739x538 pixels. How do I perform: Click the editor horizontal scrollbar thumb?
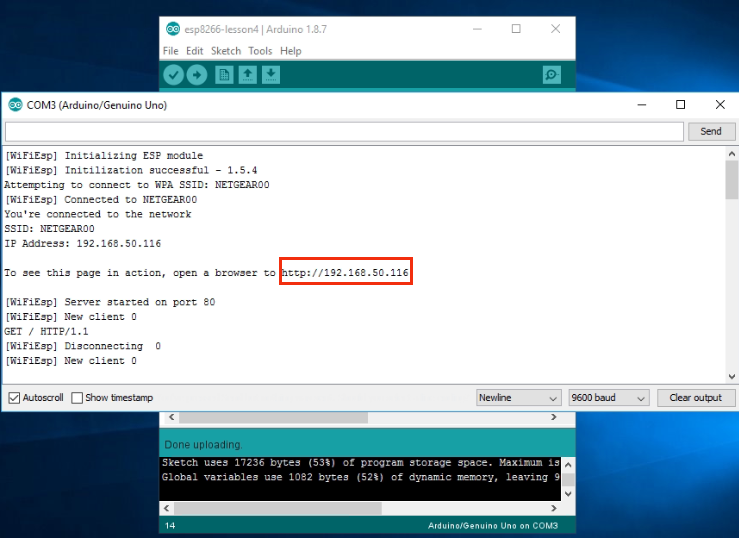273,417
